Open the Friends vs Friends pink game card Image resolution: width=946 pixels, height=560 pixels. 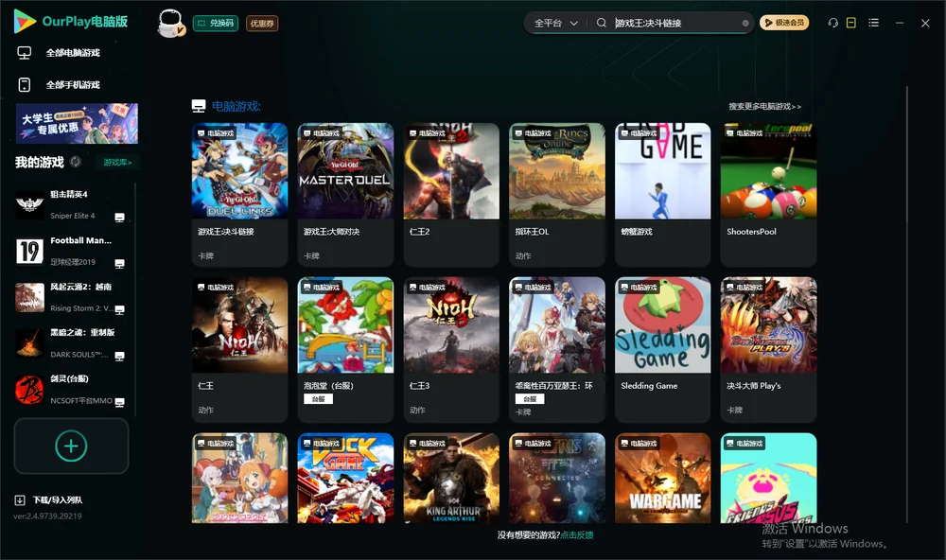point(768,478)
